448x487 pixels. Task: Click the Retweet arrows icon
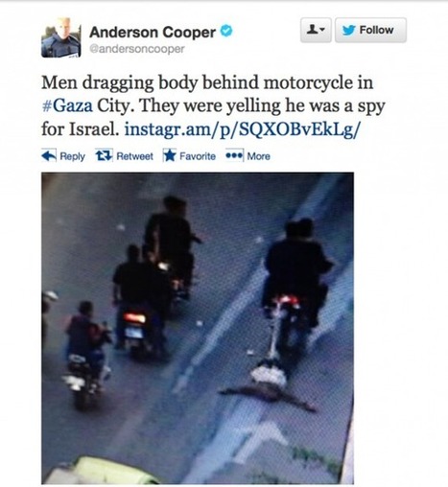104,155
